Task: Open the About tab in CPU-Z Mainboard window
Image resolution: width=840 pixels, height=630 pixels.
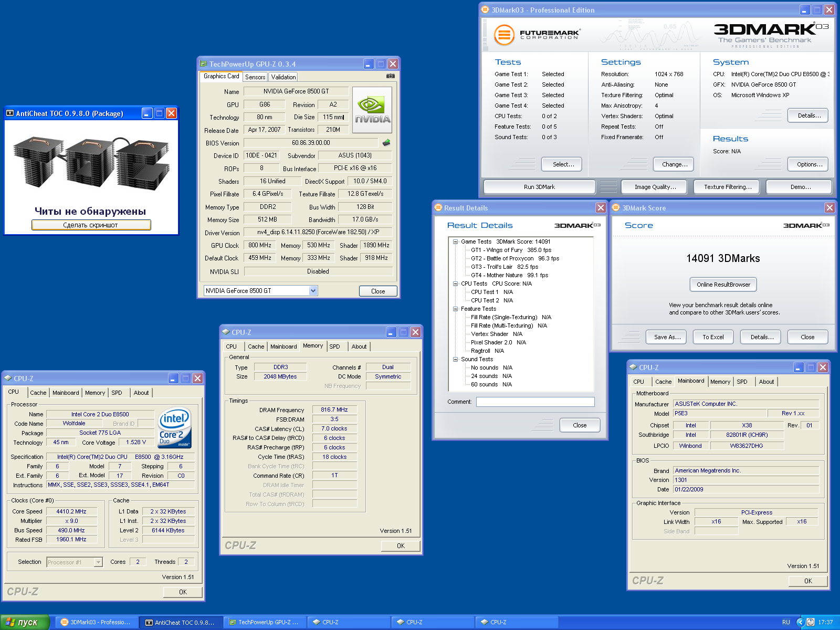Action: pos(766,382)
